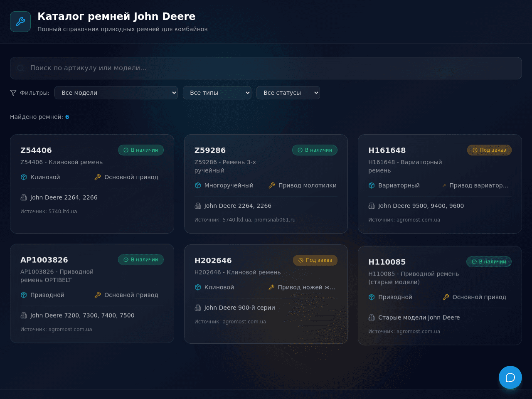Select the H161648 article title

[387, 150]
